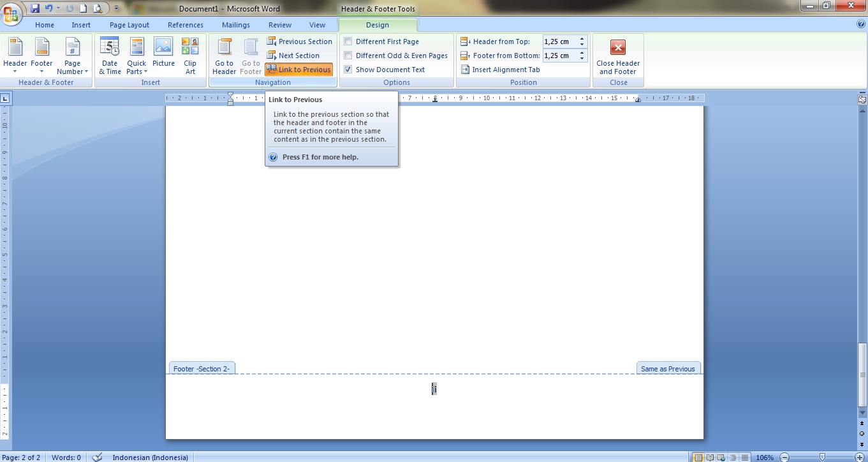Toggle Link to Previous
The width and height of the screenshot is (868, 462).
[298, 70]
